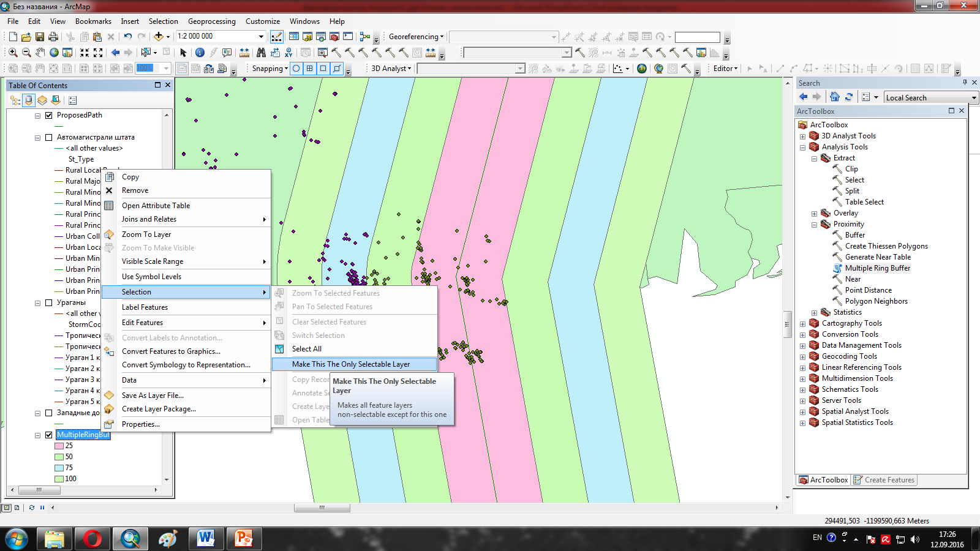980x551 pixels.
Task: Switch TOC to List By Source
Action: [29, 100]
